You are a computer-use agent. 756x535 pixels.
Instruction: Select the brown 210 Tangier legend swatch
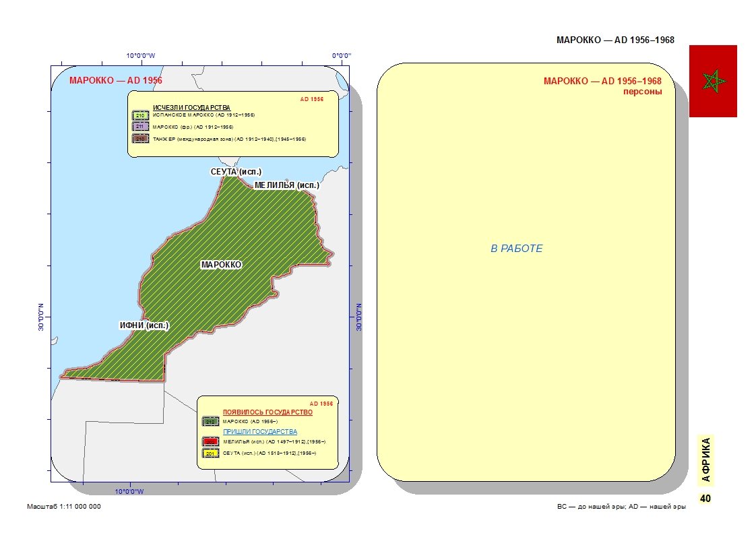(140, 139)
